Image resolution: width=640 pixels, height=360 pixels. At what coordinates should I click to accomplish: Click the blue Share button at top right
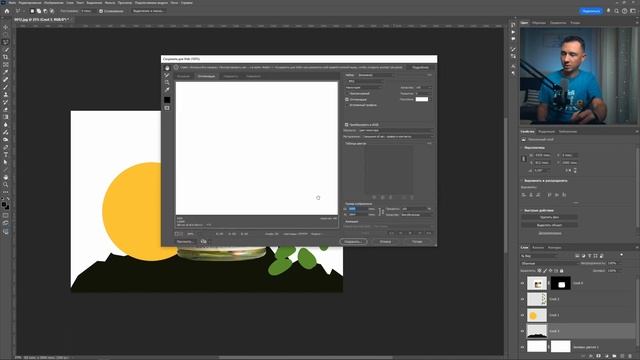tap(591, 11)
